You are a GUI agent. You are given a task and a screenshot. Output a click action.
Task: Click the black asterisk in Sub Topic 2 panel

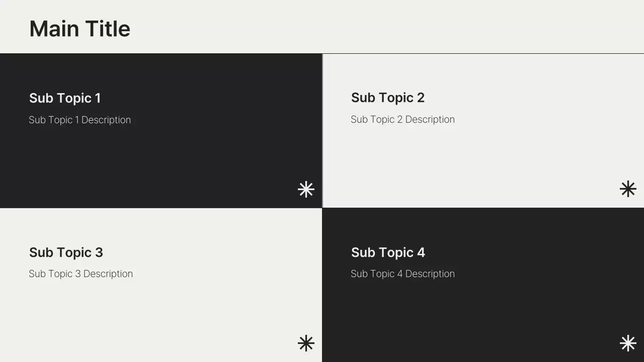[x=628, y=189]
